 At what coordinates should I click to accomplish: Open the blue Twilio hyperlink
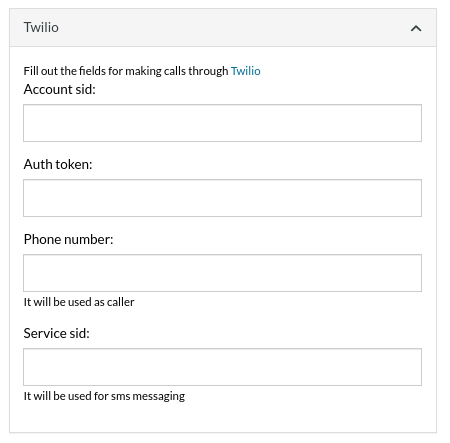(246, 71)
